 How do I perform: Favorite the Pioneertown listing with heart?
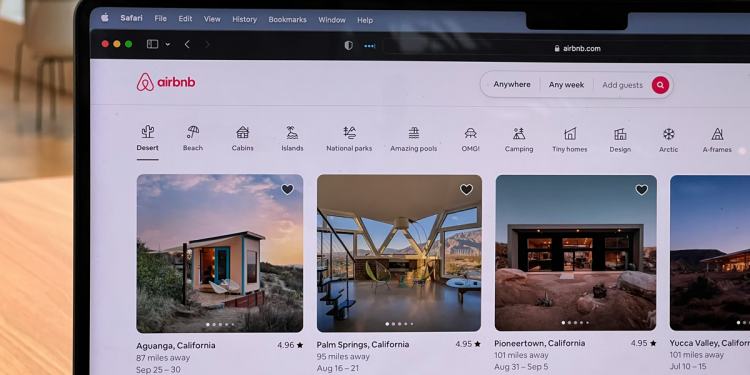(x=641, y=190)
